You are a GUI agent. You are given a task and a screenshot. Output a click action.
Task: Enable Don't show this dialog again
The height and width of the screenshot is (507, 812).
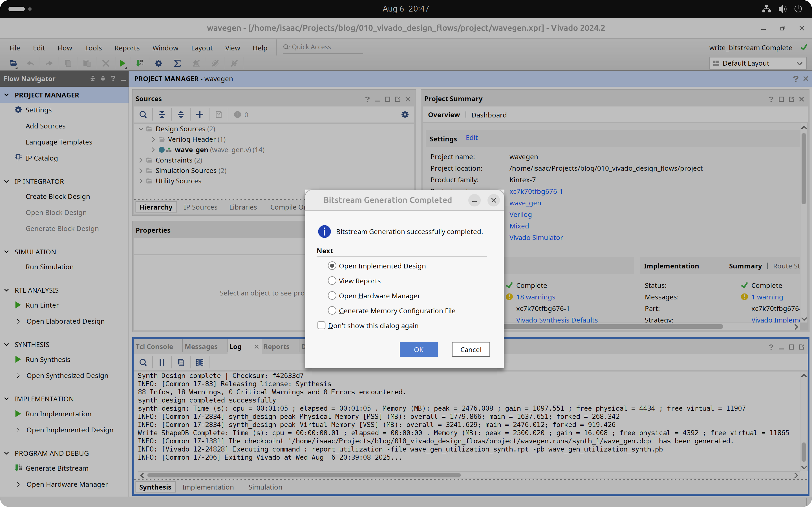pyautogui.click(x=321, y=326)
